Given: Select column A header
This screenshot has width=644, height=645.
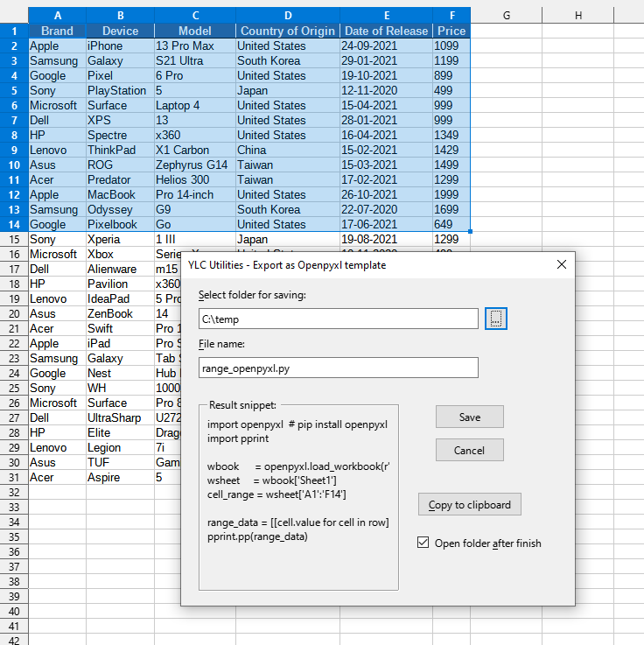Looking at the screenshot, I should click(57, 15).
